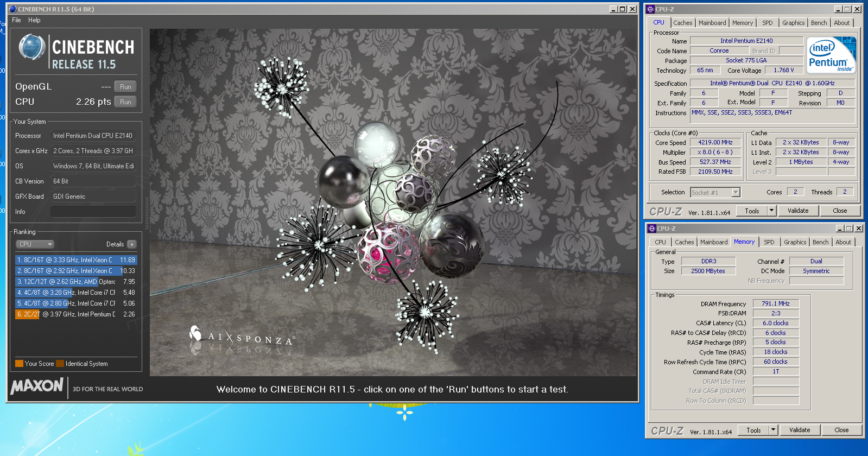Viewport: 868px width, 456px height.
Task: Click the orange Your Score legend swatch
Action: click(x=19, y=364)
